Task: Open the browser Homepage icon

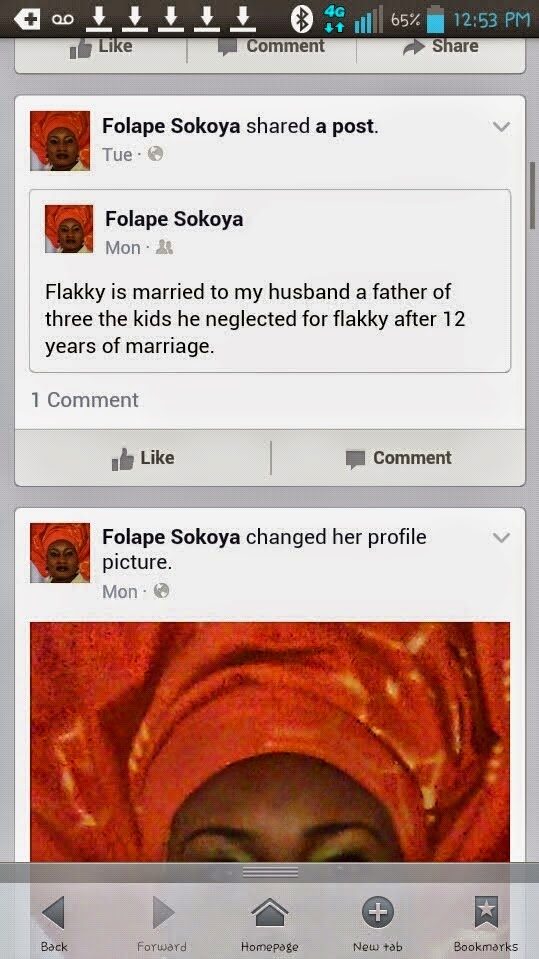Action: (269, 913)
